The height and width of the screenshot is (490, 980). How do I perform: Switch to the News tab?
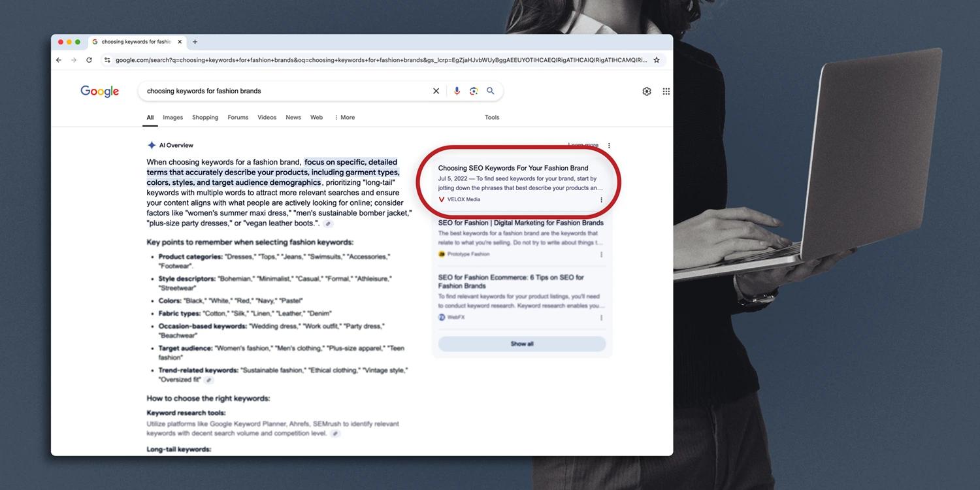pos(293,118)
